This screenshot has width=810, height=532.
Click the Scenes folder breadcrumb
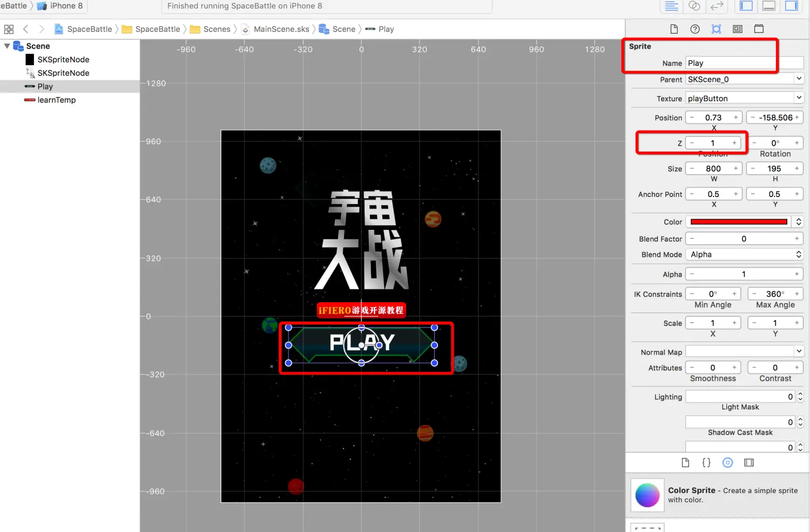[211, 29]
